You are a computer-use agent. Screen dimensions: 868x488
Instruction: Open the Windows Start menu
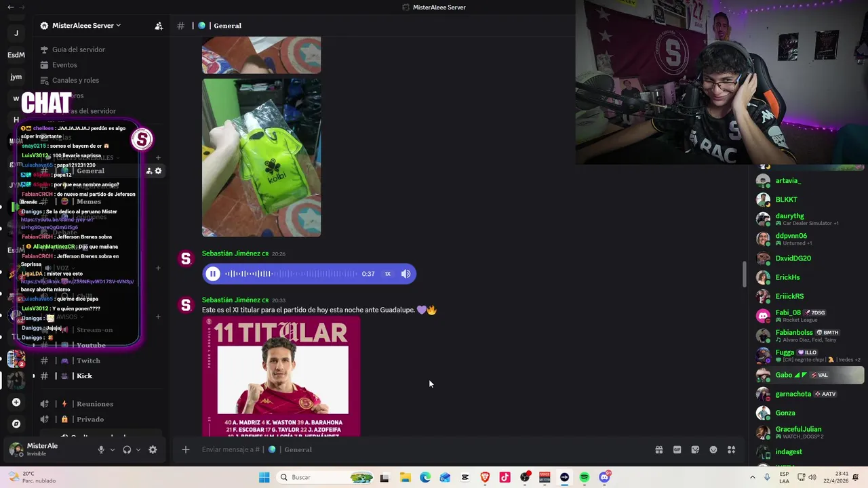[264, 477]
